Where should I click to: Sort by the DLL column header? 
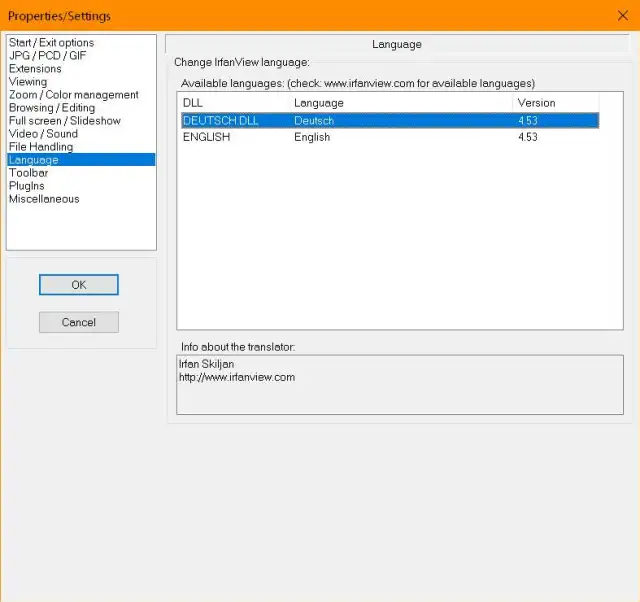pos(234,103)
